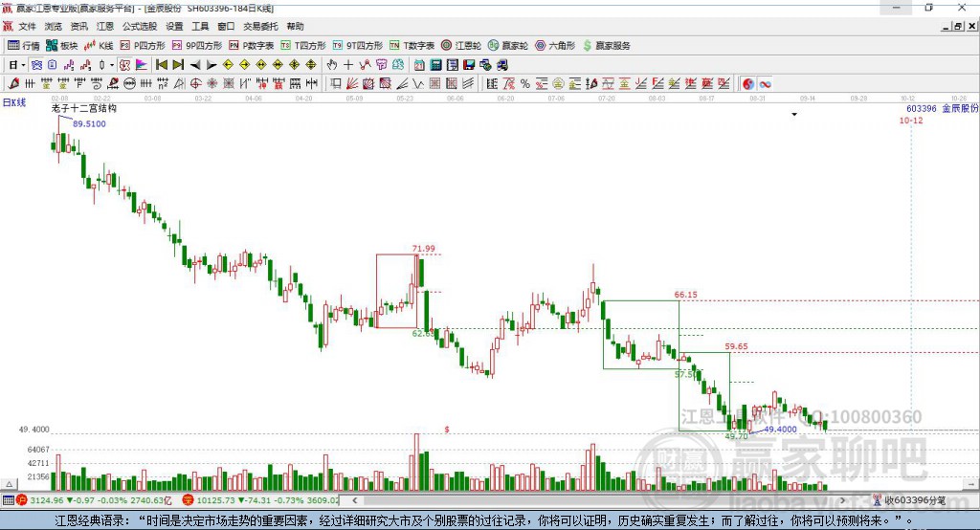Select the percent sign drawing tool

click(525, 84)
